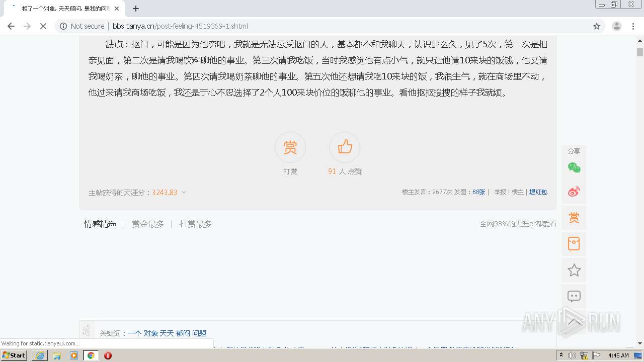Screen dimensions: 644x362
Task: Click keyword link 天天
Action: pos(167,333)
